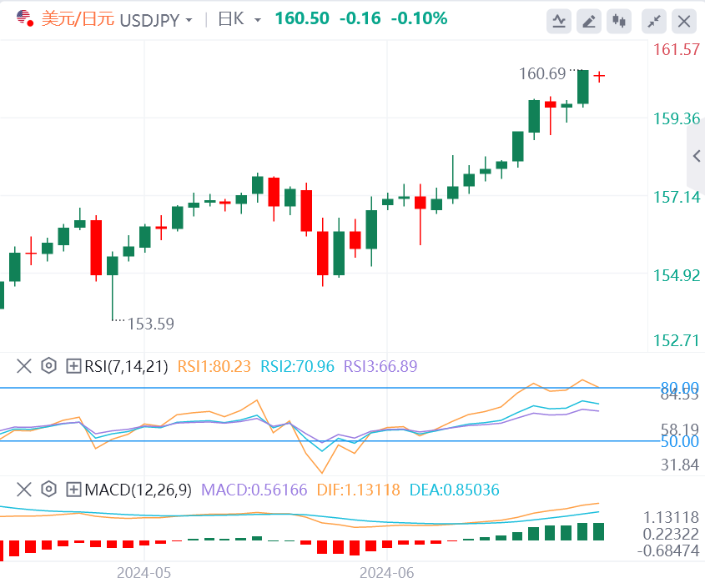Click the 美元/日元 pair name
705x588 pixels.
coord(78,19)
